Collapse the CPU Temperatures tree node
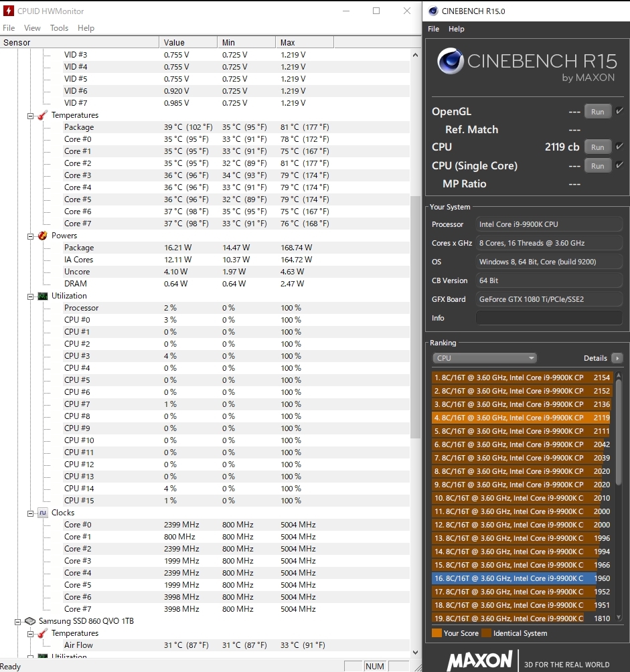Viewport: 630px width, 672px height. pos(30,116)
